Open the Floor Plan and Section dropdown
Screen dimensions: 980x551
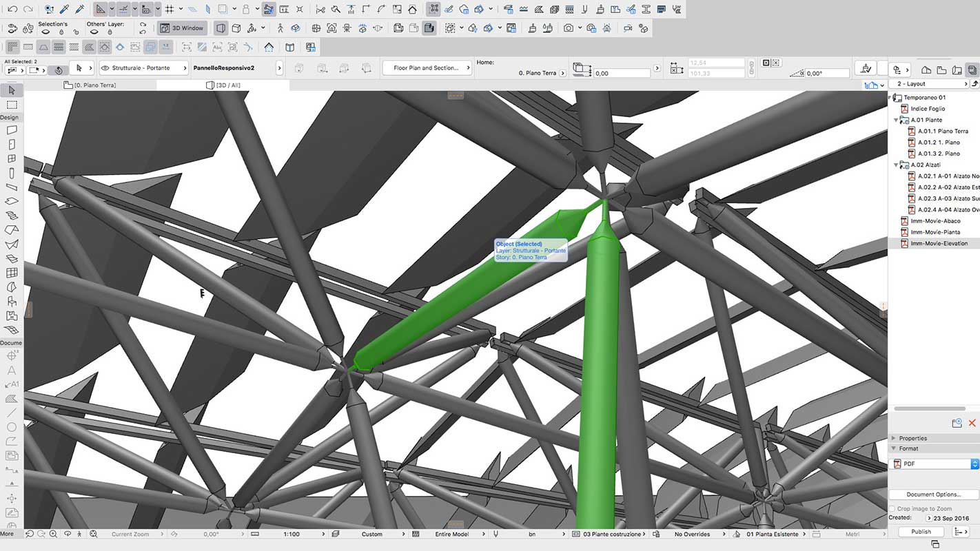pos(428,68)
